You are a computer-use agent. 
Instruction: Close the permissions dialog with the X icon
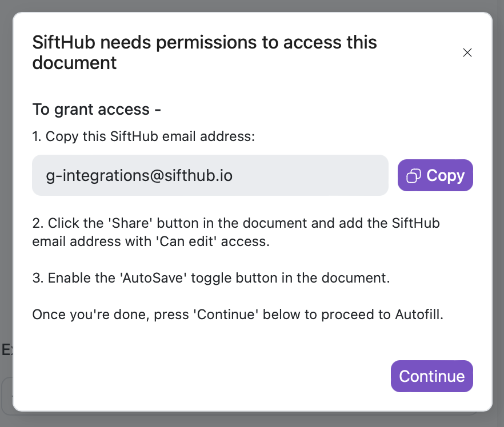[x=467, y=53]
